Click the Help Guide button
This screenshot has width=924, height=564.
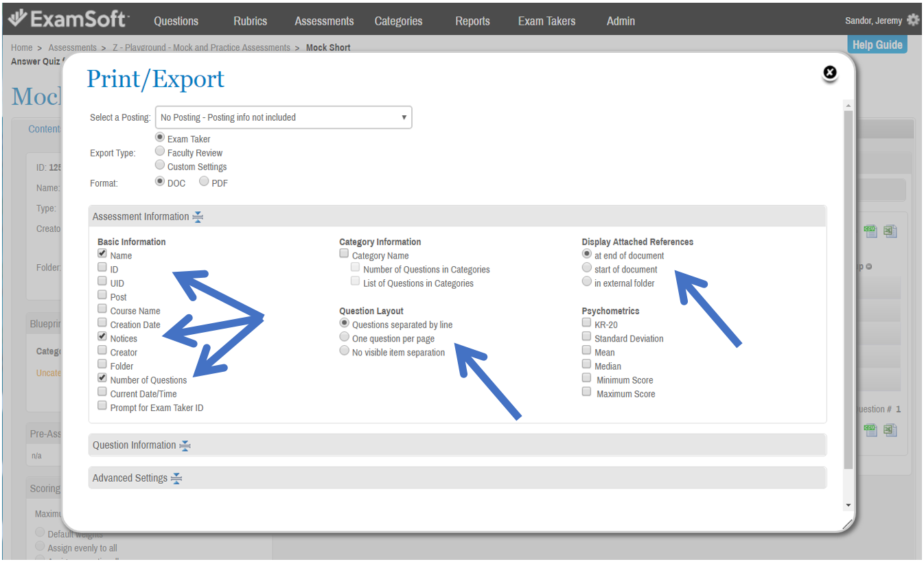[877, 45]
